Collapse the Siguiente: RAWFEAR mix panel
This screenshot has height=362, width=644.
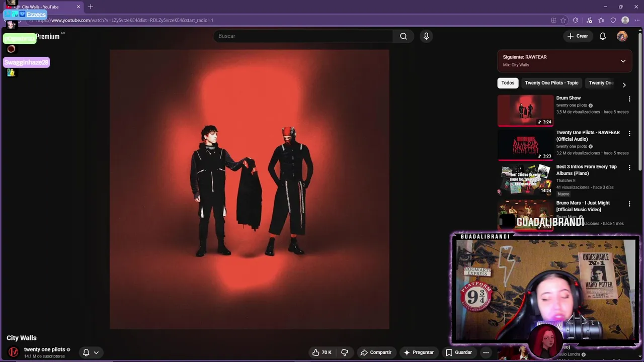pos(623,61)
